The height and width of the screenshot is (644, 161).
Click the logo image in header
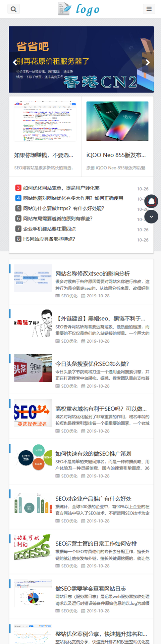pos(79,9)
